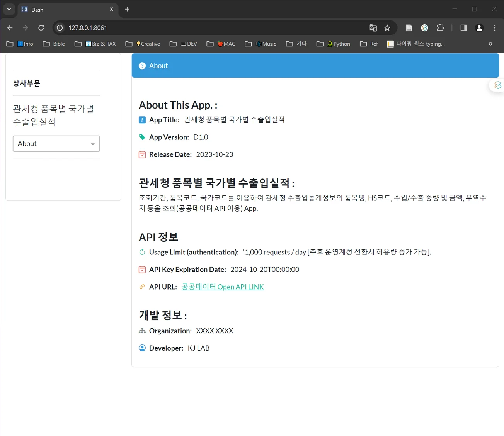Click the About panel header

click(x=315, y=66)
